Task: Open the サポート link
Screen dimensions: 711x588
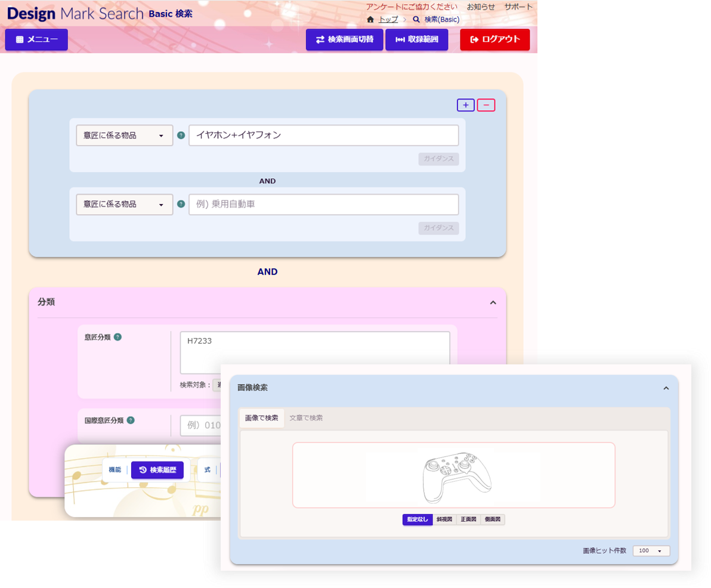Action: (518, 7)
